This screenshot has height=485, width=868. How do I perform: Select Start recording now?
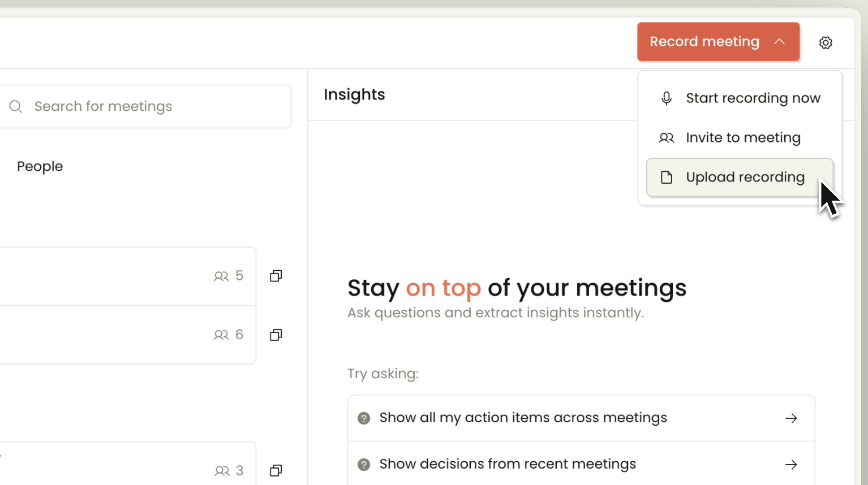click(740, 98)
